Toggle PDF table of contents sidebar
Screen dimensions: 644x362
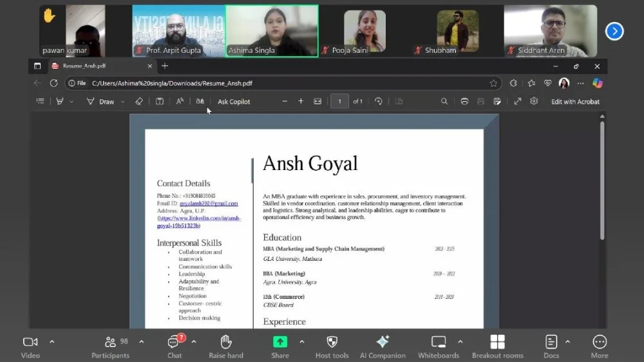coord(41,101)
